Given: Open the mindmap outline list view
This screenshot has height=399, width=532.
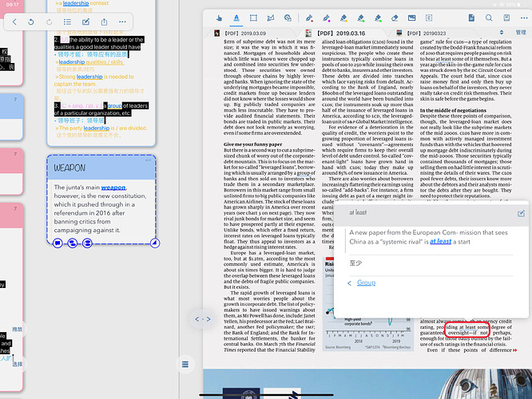Looking at the screenshot, I should [67, 22].
